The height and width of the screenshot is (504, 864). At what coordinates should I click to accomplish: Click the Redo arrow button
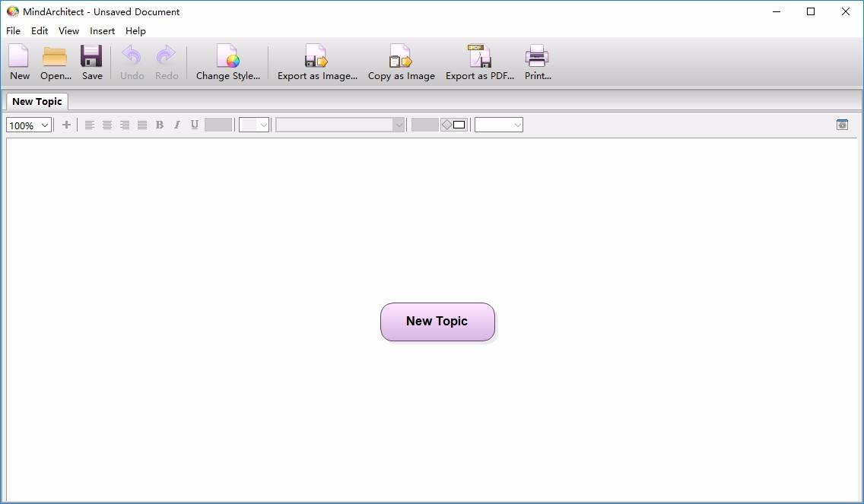pyautogui.click(x=167, y=63)
